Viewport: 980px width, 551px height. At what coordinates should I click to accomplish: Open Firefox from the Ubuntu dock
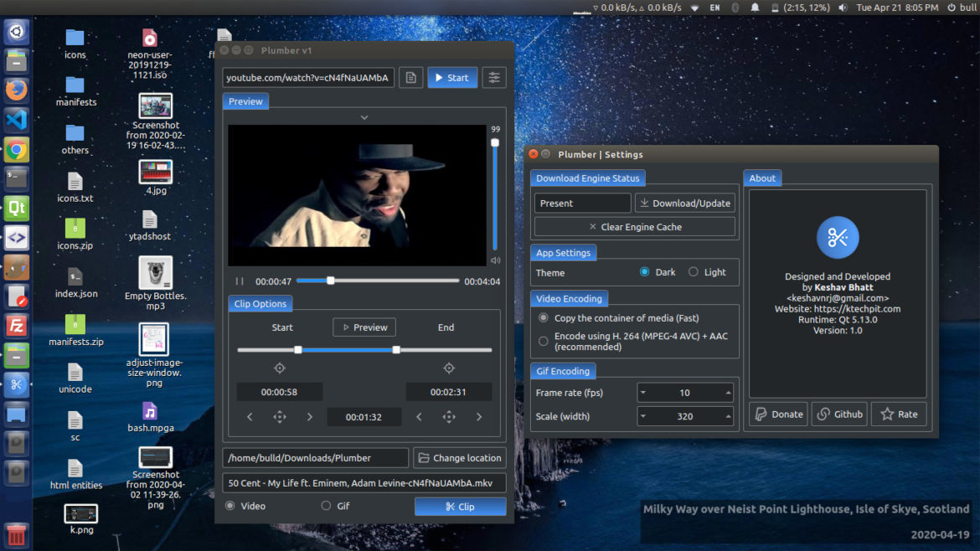tap(16, 90)
